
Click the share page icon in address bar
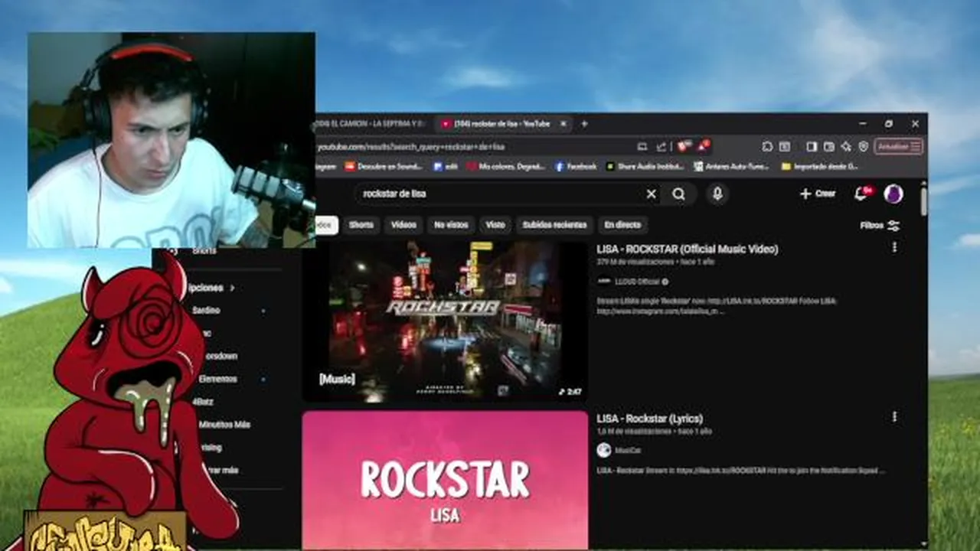(661, 146)
